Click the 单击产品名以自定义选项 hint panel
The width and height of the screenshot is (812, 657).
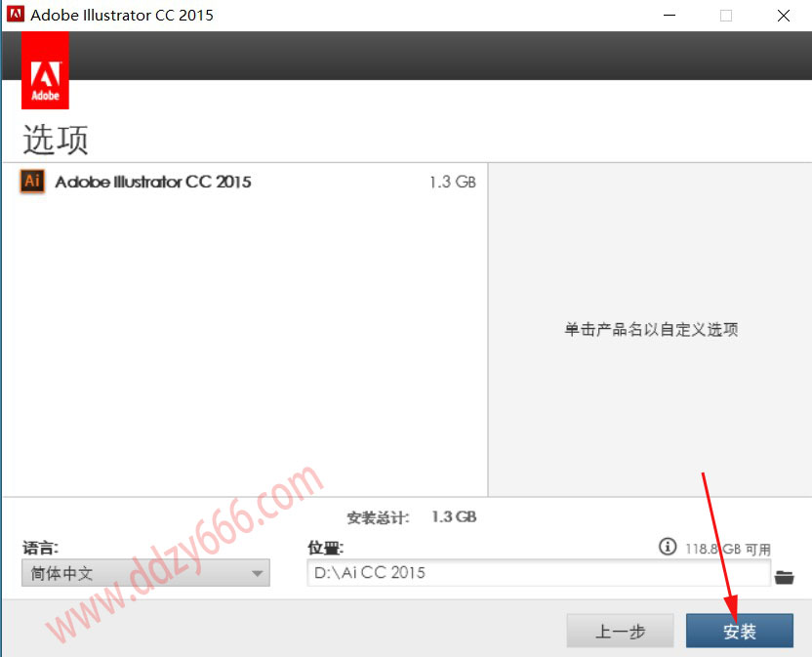[x=650, y=330]
